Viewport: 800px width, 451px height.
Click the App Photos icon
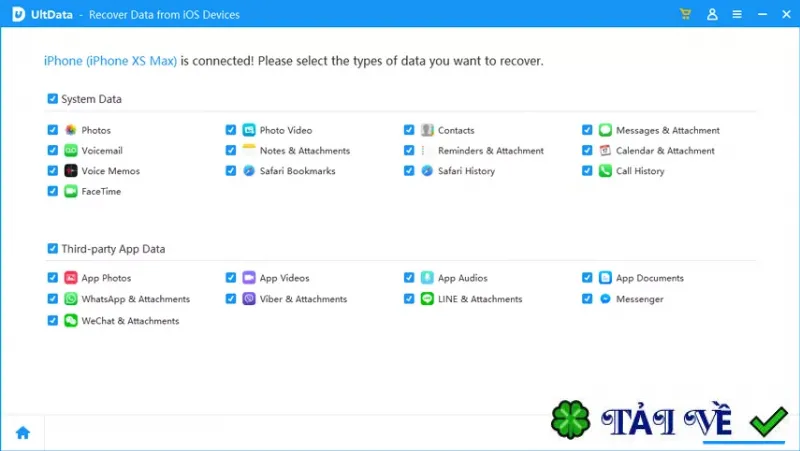pyautogui.click(x=70, y=278)
